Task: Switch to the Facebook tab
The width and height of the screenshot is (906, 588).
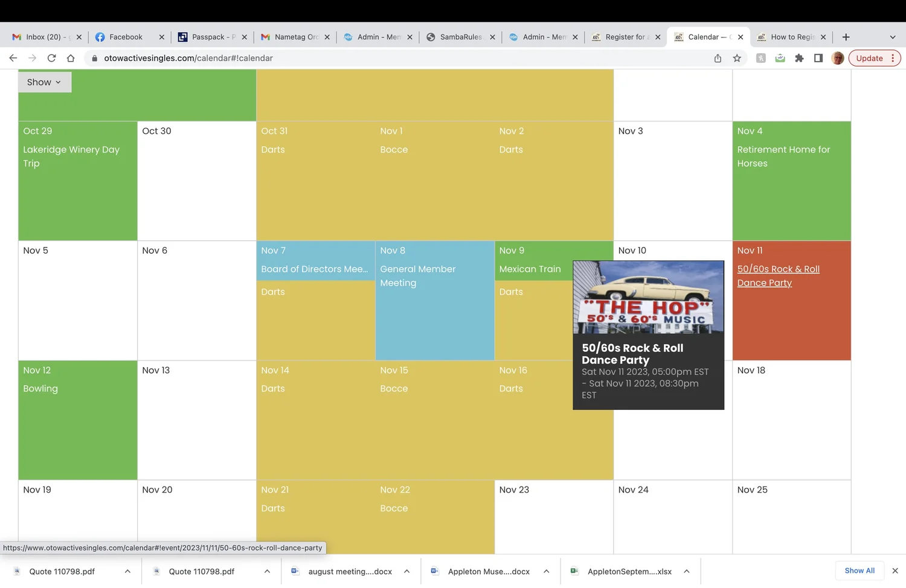Action: (x=124, y=37)
